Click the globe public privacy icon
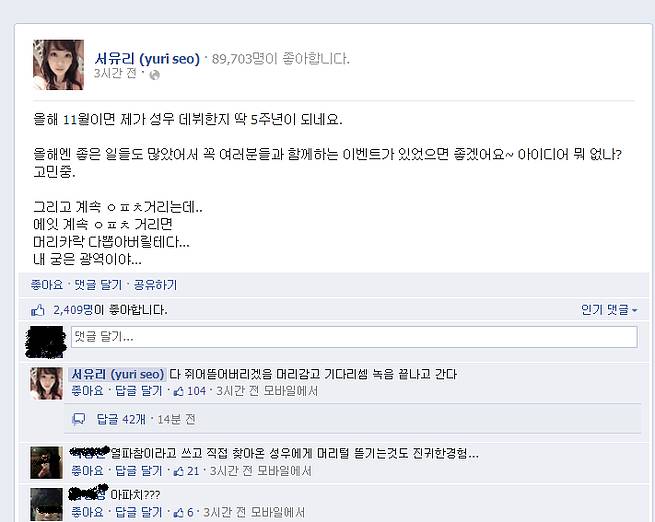 (x=155, y=75)
